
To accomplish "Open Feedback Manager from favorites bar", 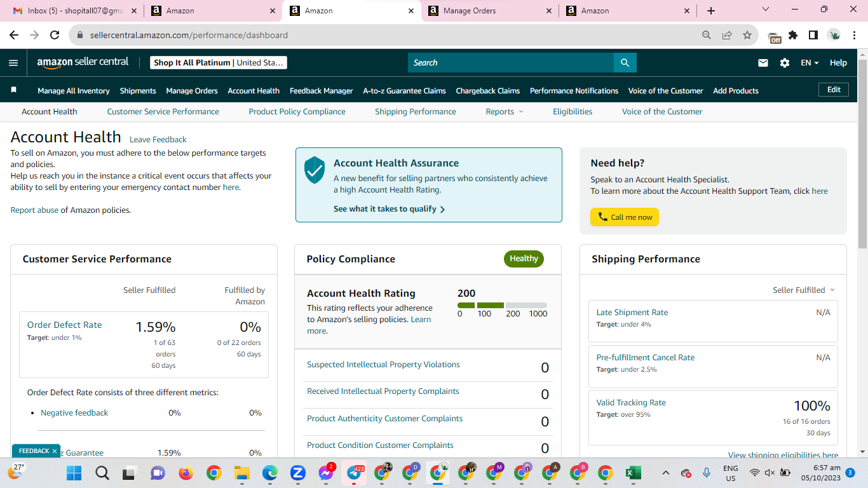I will (x=321, y=91).
